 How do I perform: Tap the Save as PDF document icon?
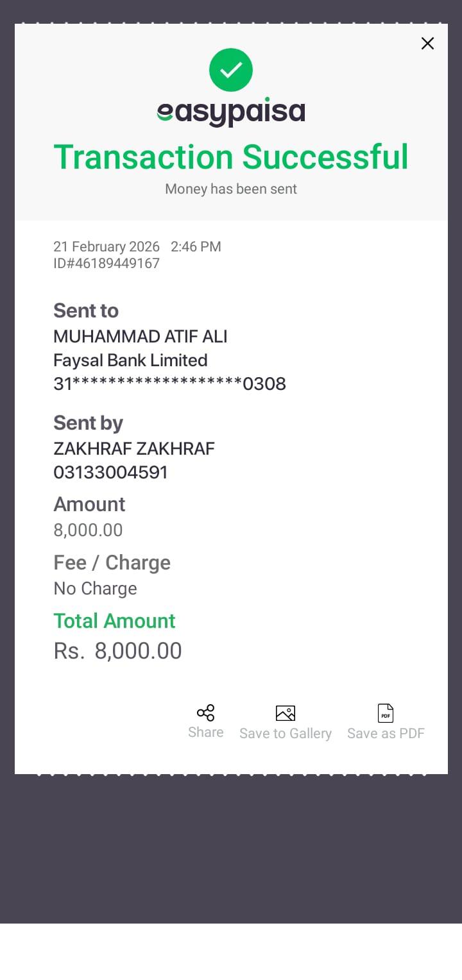(x=386, y=713)
